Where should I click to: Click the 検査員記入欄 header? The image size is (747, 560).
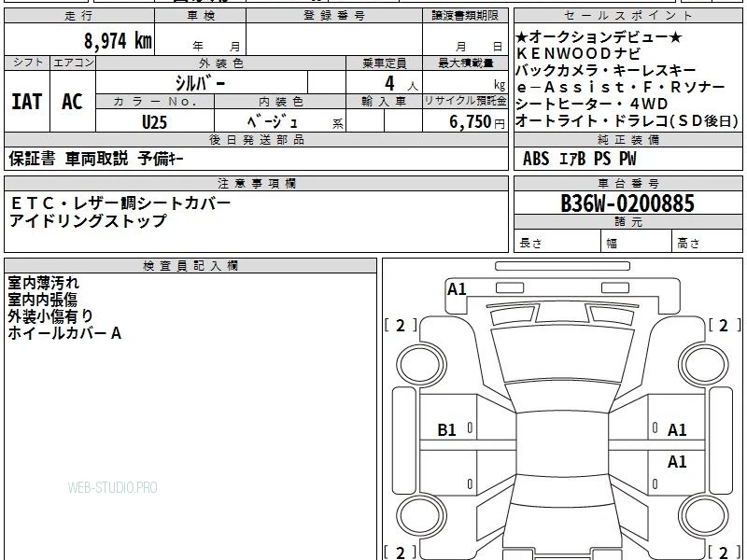[190, 266]
